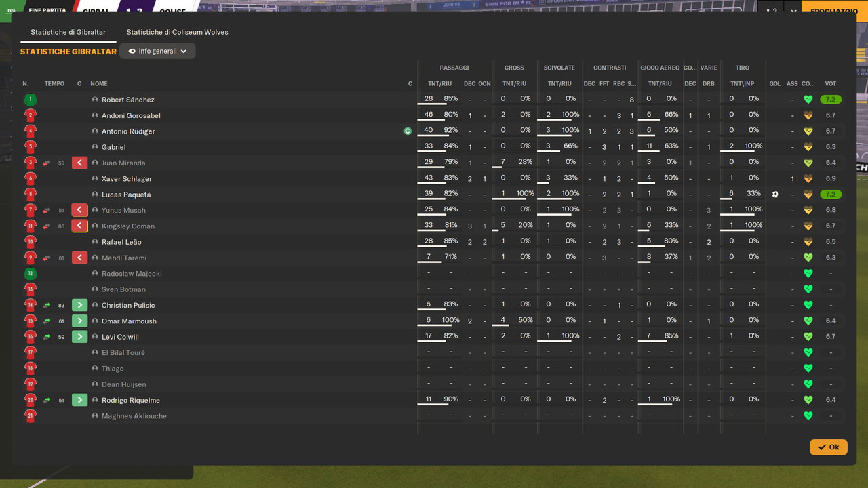The height and width of the screenshot is (488, 868).
Task: Click Antonio Rüdiger's captain badge icon
Action: click(408, 131)
